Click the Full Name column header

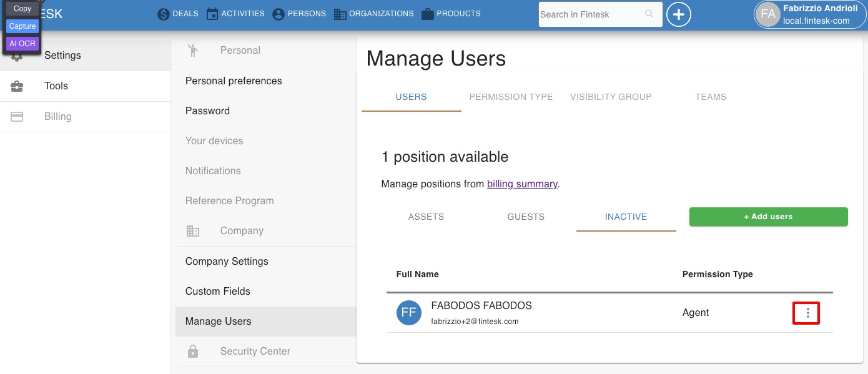tap(418, 274)
